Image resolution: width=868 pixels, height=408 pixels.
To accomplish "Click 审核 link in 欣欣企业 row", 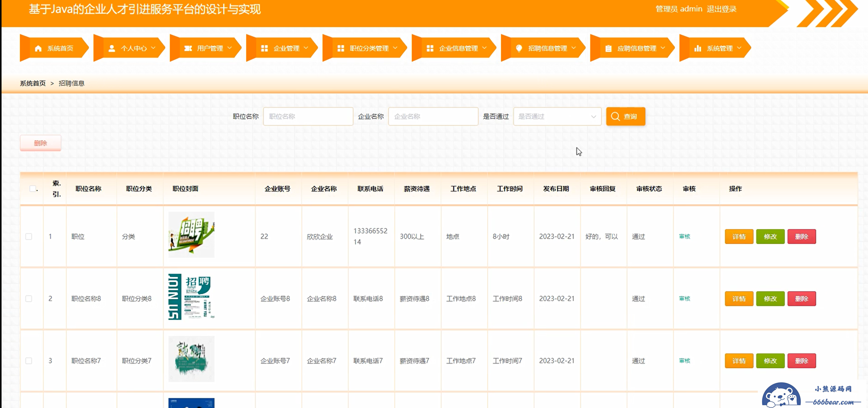I will (x=685, y=237).
